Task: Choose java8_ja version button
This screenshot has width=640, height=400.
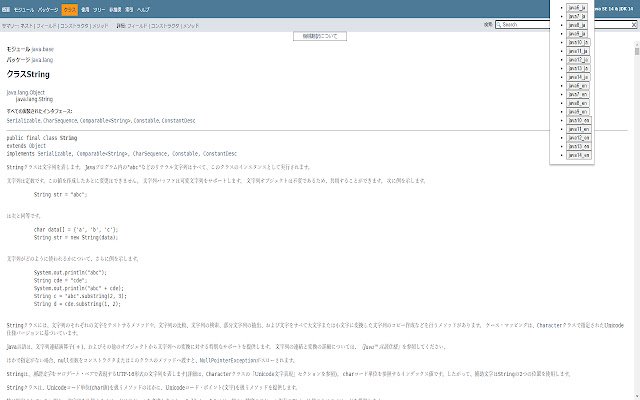Action: click(577, 25)
